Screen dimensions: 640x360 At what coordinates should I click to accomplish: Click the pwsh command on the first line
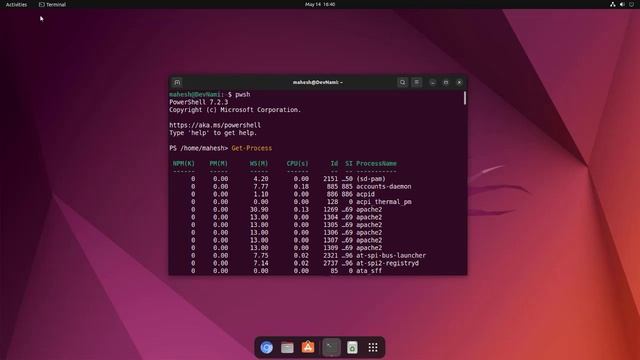[x=243, y=94]
